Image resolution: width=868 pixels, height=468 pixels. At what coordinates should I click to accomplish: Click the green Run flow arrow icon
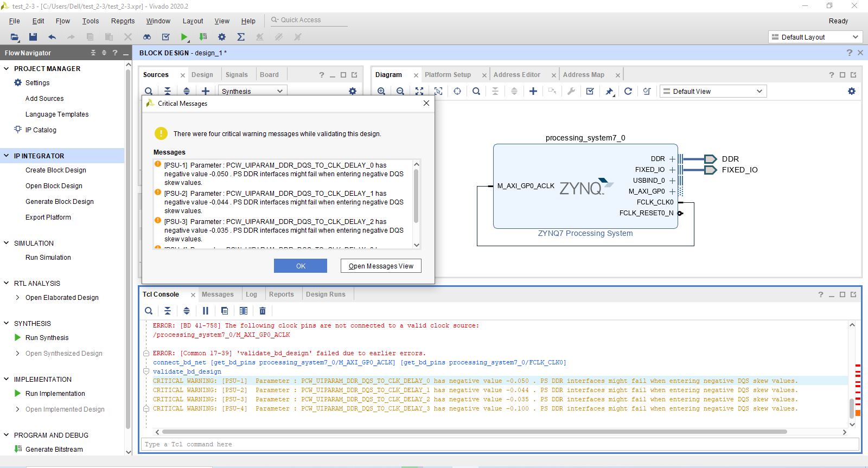(184, 37)
